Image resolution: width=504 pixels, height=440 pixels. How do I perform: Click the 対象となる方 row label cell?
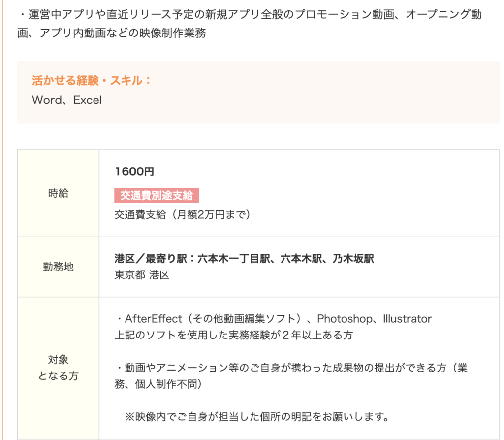[x=58, y=368]
